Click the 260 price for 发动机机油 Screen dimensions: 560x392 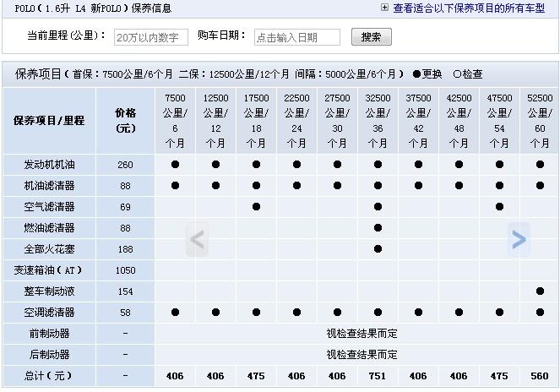pos(125,165)
